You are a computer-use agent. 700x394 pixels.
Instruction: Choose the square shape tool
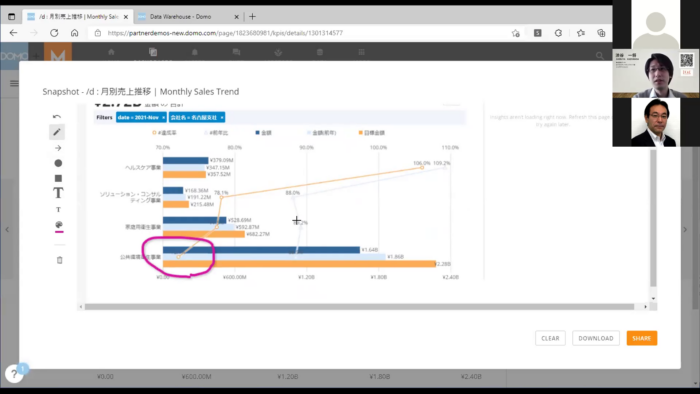click(x=58, y=178)
